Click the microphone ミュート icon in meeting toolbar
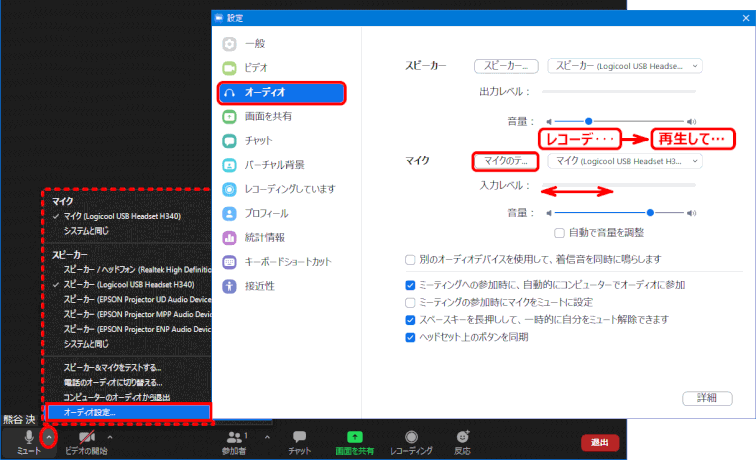The image size is (756, 460). coord(29,436)
